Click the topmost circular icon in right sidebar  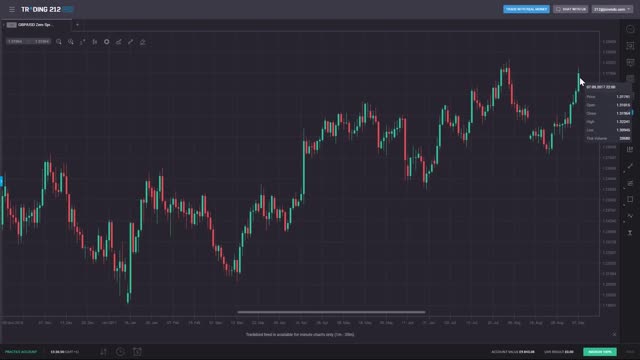(x=630, y=29)
